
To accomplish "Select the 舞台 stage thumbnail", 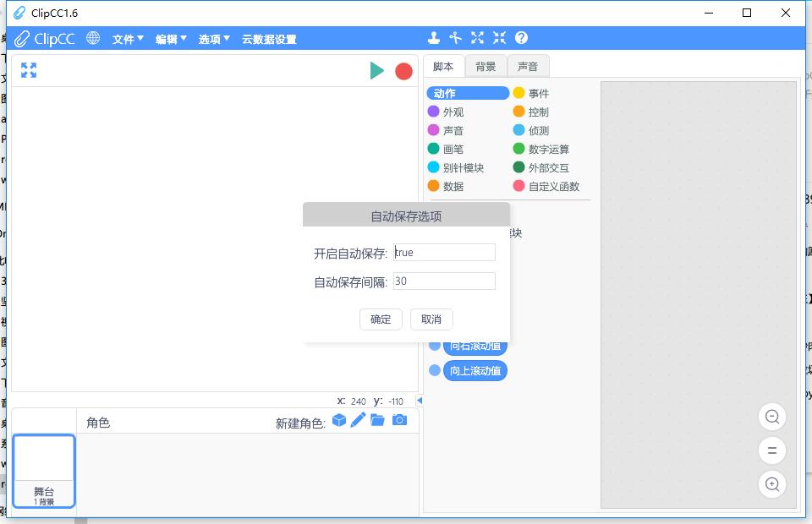I will (44, 472).
